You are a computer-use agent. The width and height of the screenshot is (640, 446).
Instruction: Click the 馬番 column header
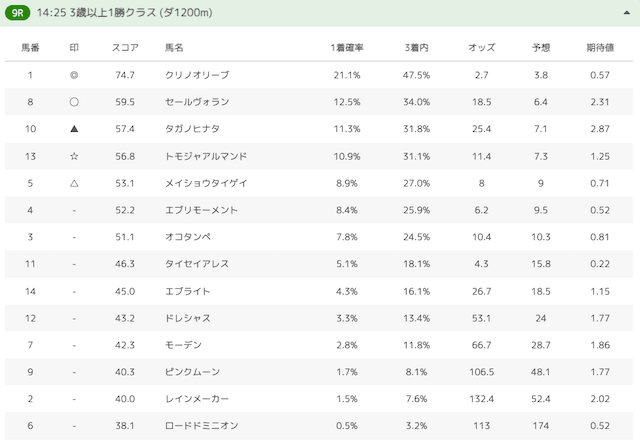[30, 48]
